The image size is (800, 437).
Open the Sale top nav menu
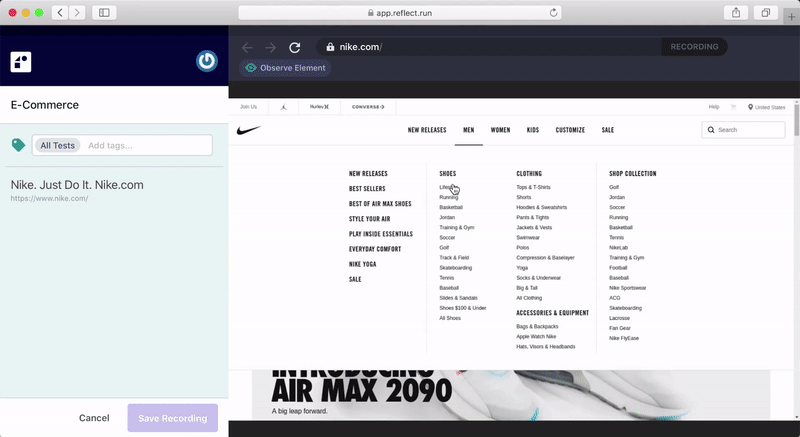[608, 130]
